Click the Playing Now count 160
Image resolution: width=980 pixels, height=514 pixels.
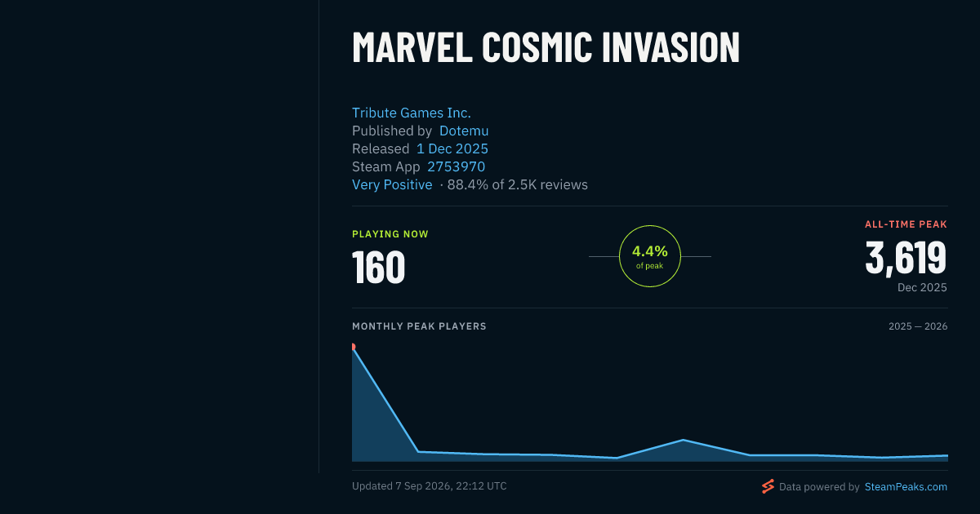coord(378,267)
